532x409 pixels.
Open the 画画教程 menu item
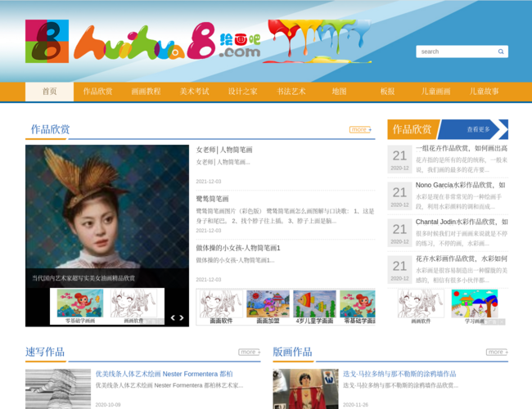(146, 92)
